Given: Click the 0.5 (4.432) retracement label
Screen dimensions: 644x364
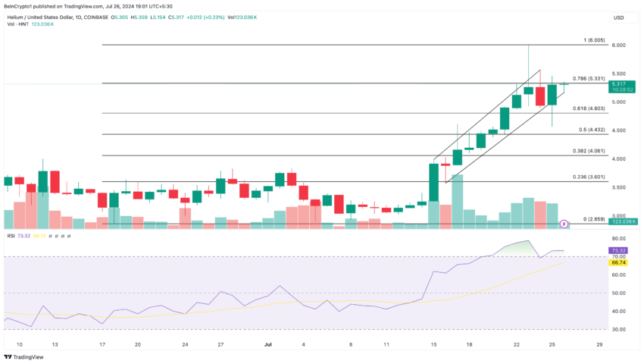Looking at the screenshot, I should click(592, 130).
